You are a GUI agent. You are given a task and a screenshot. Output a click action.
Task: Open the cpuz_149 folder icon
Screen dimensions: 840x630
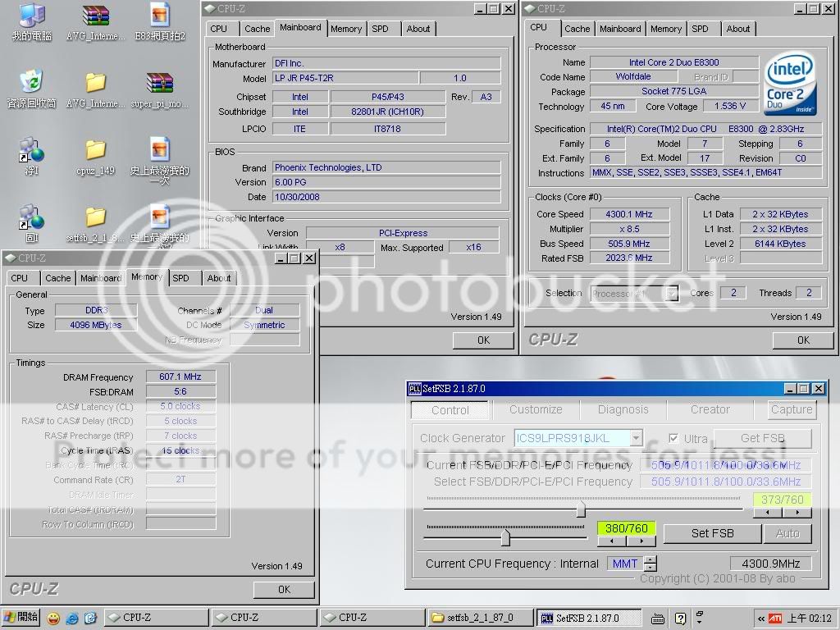coord(95,157)
